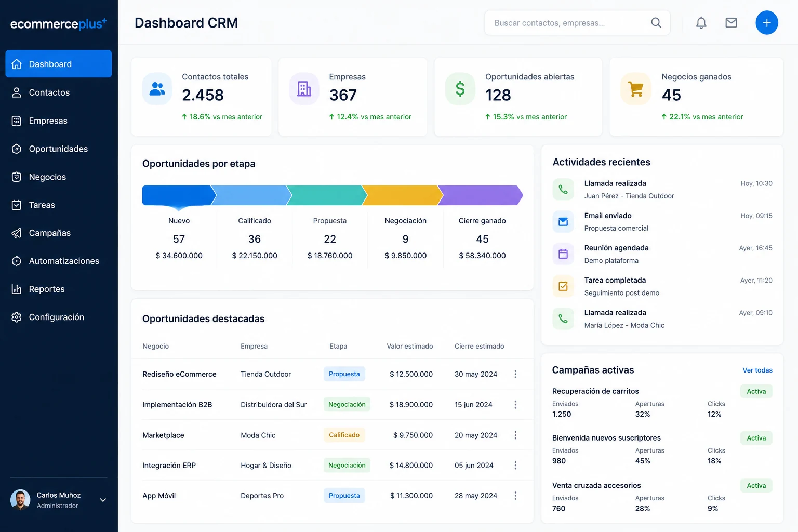Click Negociación badge on Integración ERP row

coord(347,465)
